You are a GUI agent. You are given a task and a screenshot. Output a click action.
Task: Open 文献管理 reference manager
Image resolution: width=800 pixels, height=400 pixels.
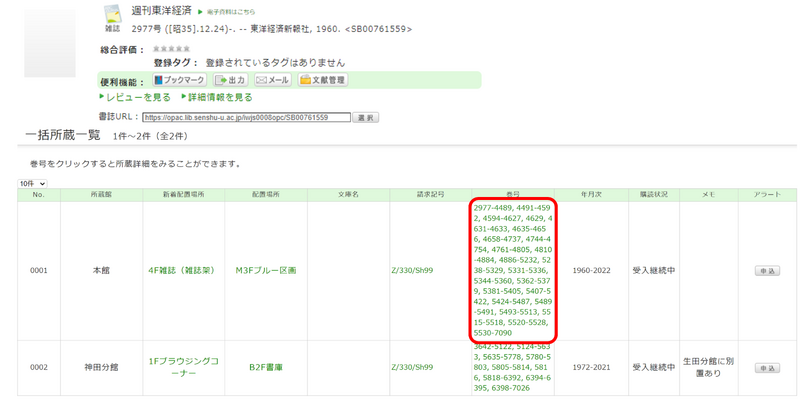coord(322,80)
